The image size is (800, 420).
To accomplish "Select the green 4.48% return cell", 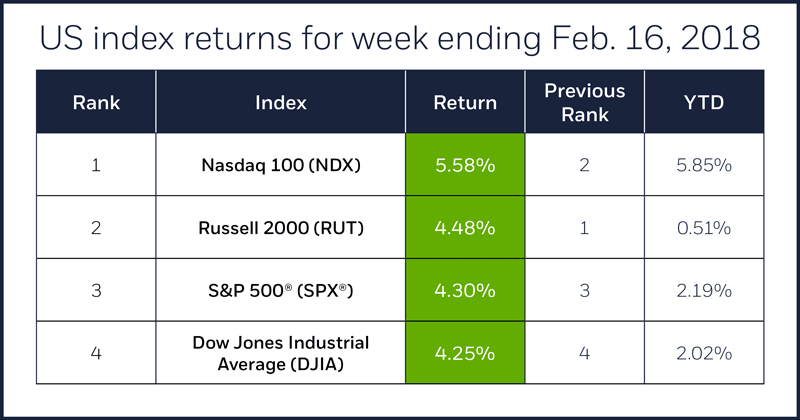I will [464, 227].
